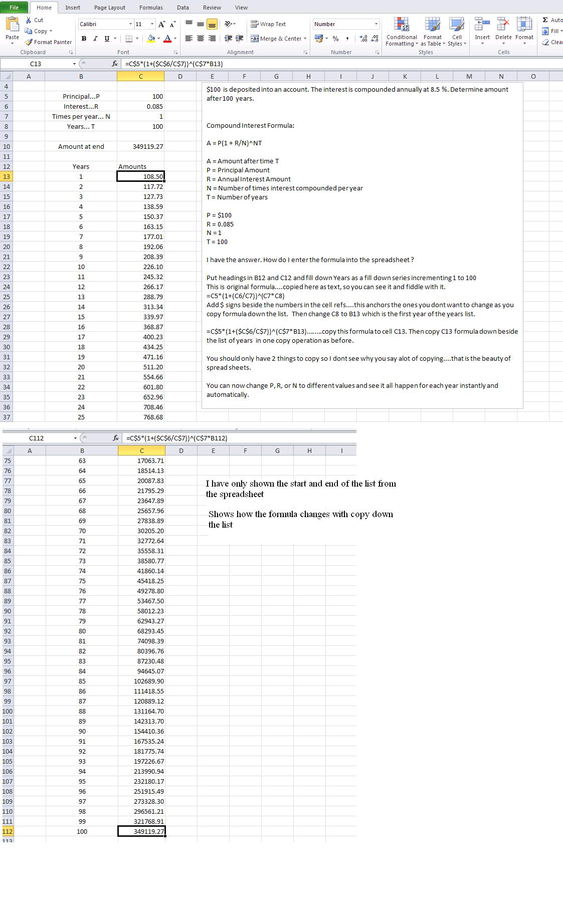This screenshot has height=924, width=563.
Task: Click the Insert Function fx icon
Action: pyautogui.click(x=115, y=64)
